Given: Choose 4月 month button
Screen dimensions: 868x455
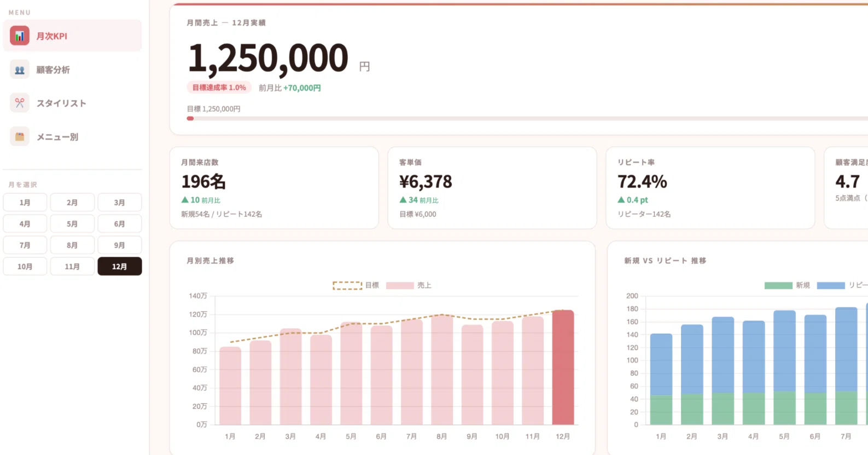Looking at the screenshot, I should tap(25, 224).
